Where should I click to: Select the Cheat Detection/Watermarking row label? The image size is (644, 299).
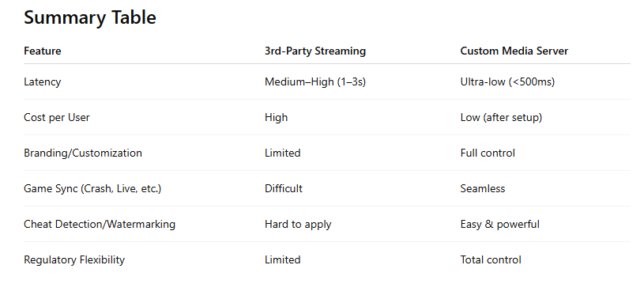point(100,224)
